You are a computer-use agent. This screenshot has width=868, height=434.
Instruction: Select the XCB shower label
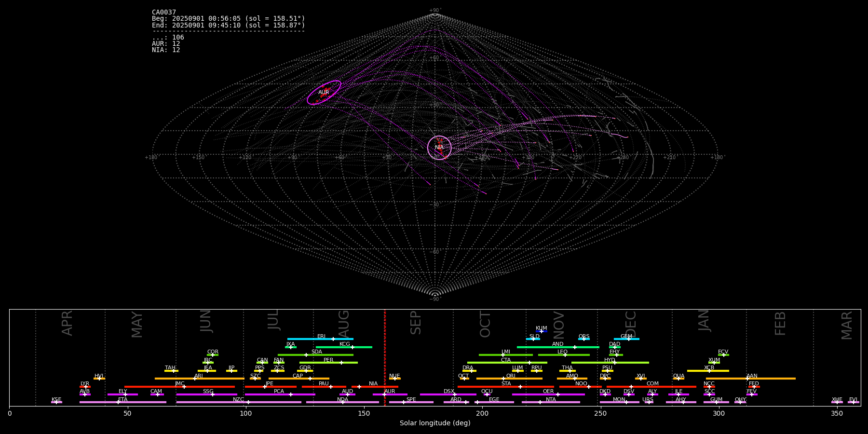click(x=709, y=368)
